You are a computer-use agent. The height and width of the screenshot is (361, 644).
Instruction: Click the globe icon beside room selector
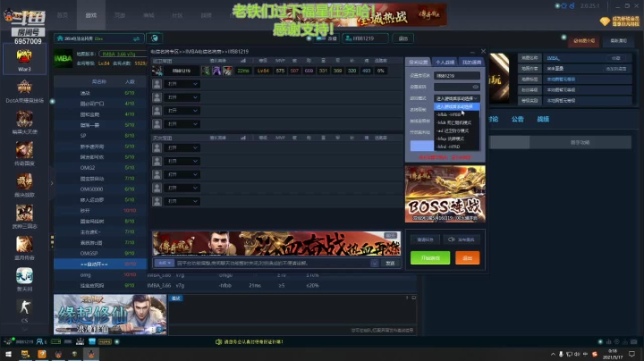tap(155, 38)
